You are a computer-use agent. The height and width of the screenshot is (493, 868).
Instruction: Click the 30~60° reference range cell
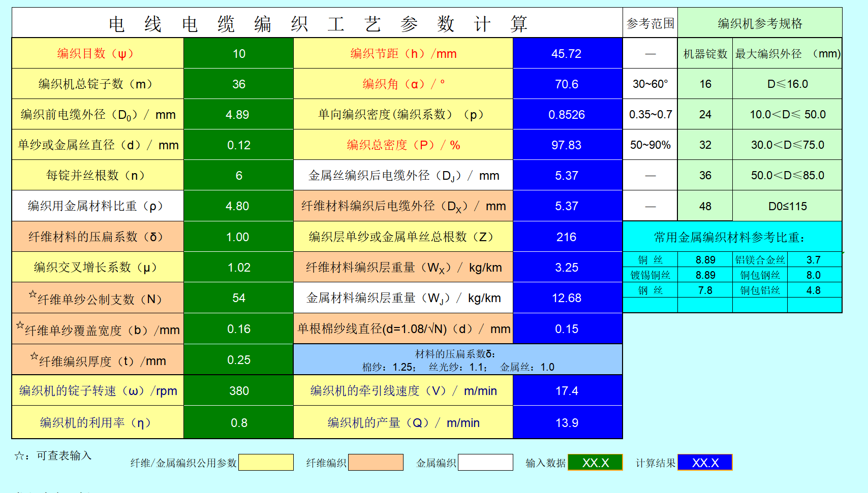coord(650,84)
